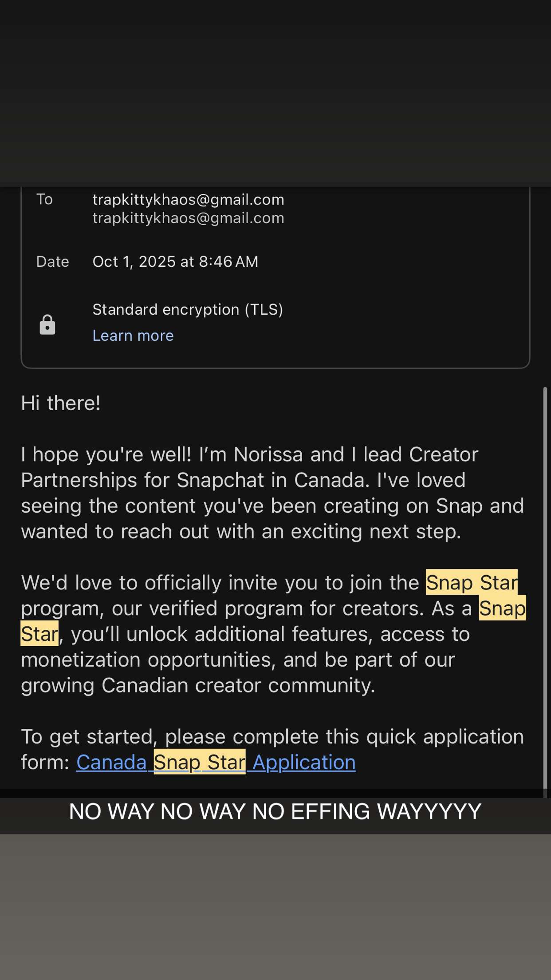The height and width of the screenshot is (980, 551).
Task: Click the highlighted word "Star" before "you'll unlock"
Action: 39,634
